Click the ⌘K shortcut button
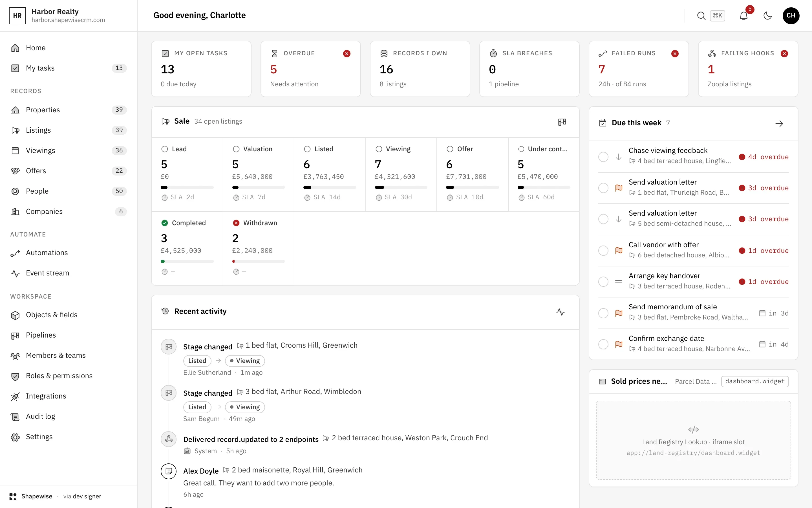Image resolution: width=812 pixels, height=508 pixels. (717, 16)
